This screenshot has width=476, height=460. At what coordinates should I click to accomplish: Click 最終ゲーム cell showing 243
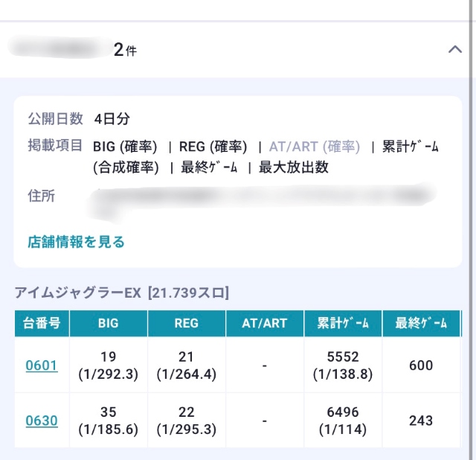pos(421,421)
